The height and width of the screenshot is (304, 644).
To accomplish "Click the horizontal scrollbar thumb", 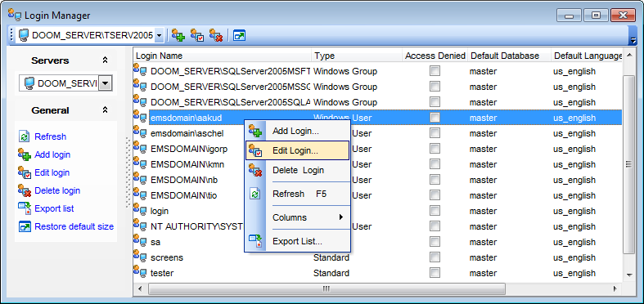I will coord(327,288).
